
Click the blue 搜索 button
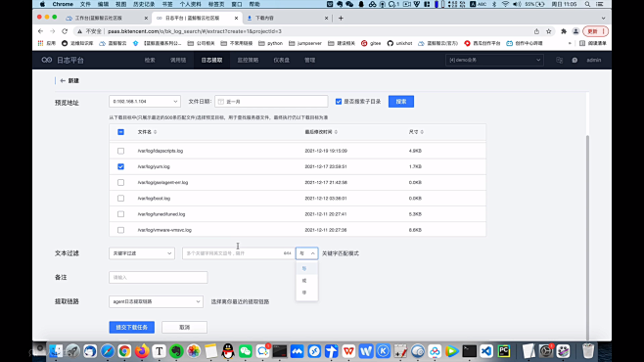point(401,102)
